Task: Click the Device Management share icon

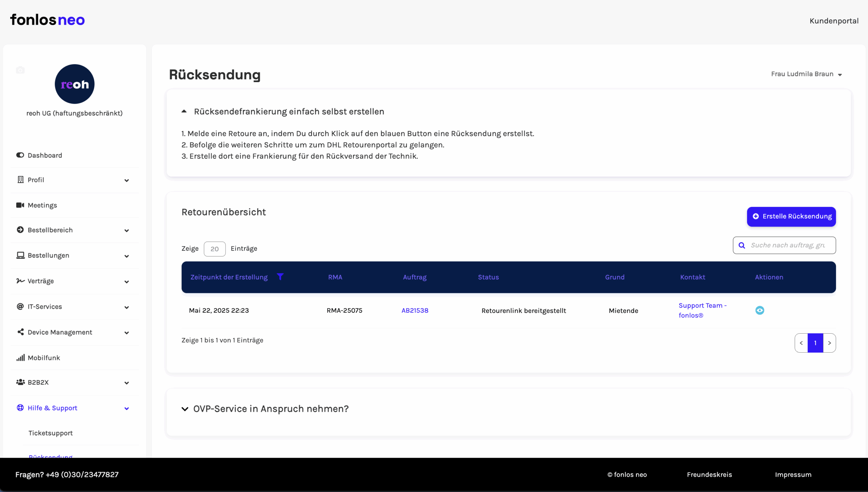Action: (20, 332)
